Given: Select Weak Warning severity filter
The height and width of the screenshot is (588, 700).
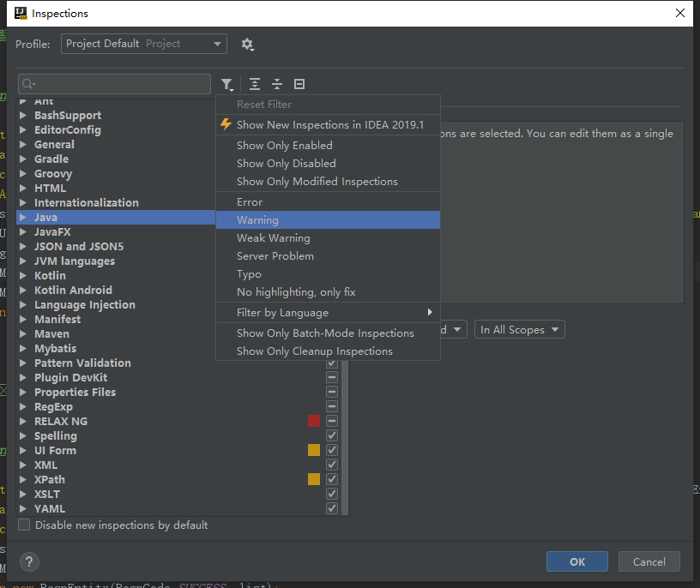Looking at the screenshot, I should click(x=328, y=238).
